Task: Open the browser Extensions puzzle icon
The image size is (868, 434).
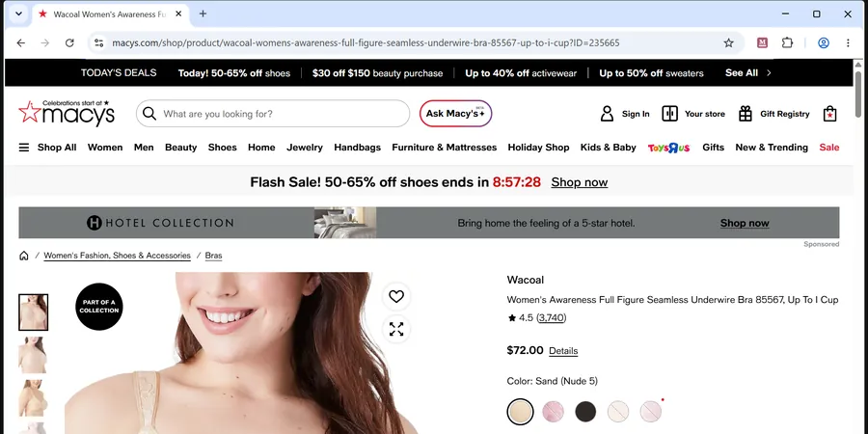Action: tap(787, 42)
